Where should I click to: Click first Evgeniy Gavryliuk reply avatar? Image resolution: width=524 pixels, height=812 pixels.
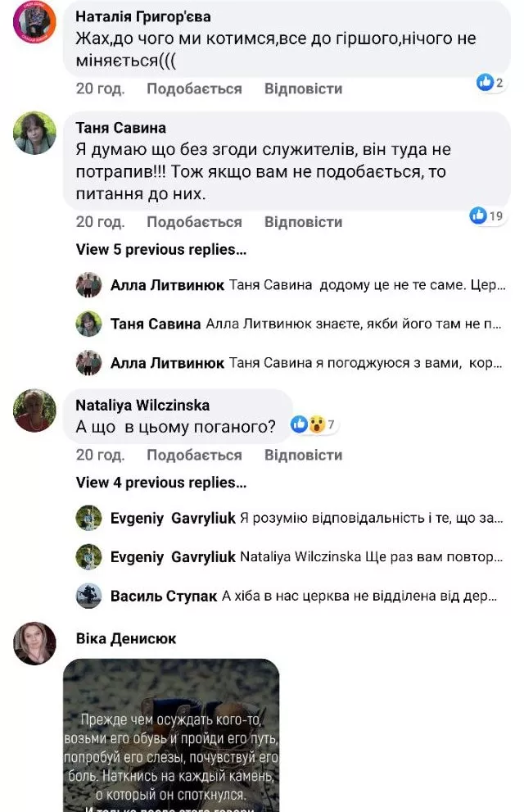(x=88, y=518)
